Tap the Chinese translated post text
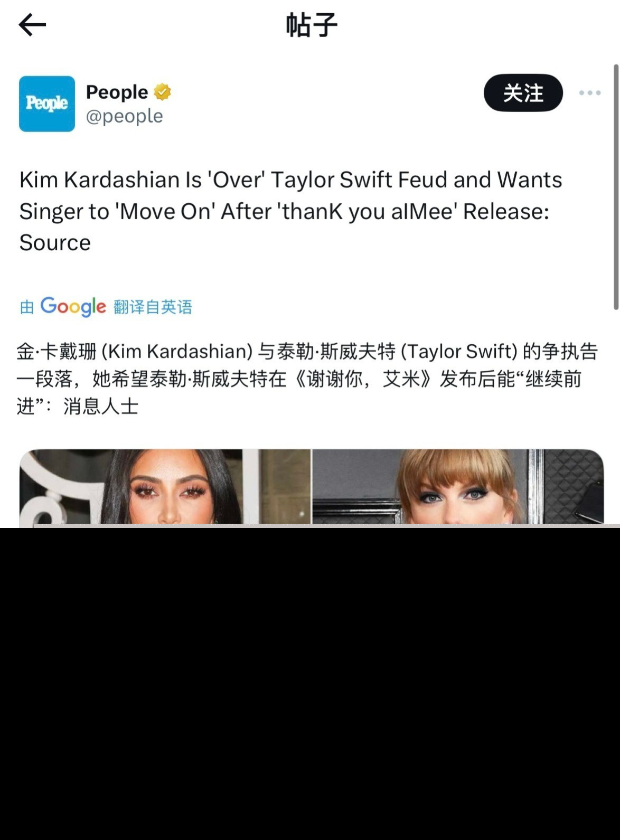The width and height of the screenshot is (620, 840). pos(307,379)
